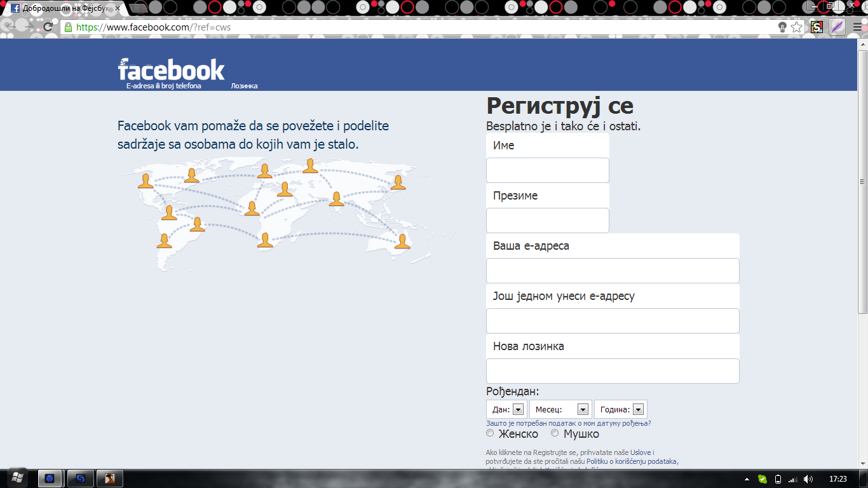868x488 pixels.
Task: Click the Лозинка label in header
Action: [x=245, y=86]
